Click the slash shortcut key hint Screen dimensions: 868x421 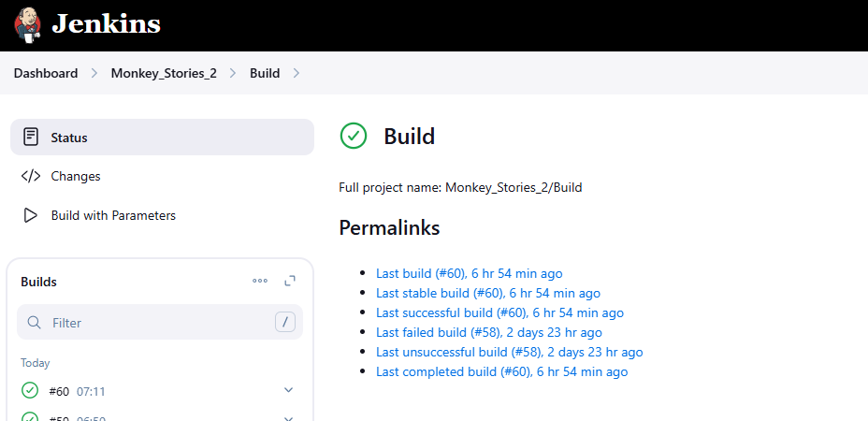coord(285,323)
